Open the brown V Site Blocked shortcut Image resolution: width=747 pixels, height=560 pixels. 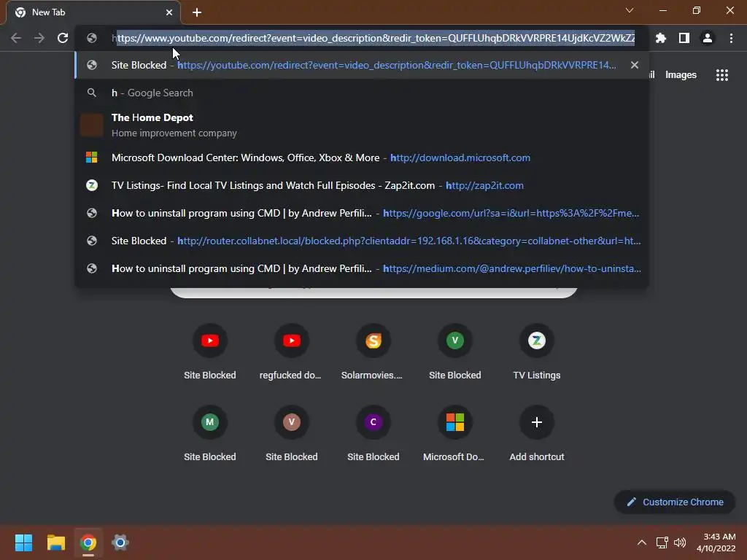click(x=292, y=434)
